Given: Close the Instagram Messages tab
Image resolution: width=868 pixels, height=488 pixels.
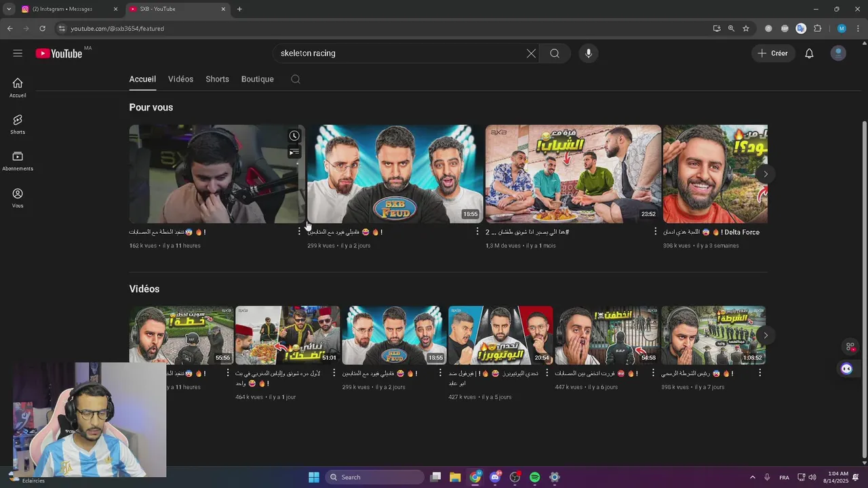Looking at the screenshot, I should pos(115,9).
